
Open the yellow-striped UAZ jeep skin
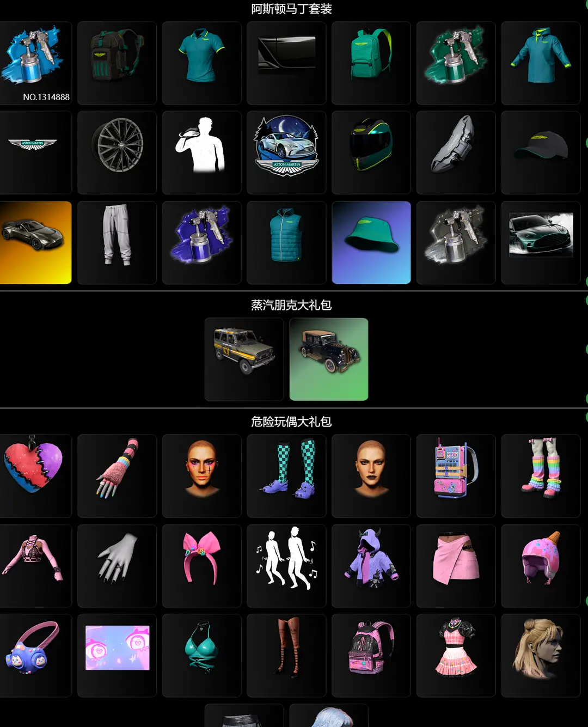pyautogui.click(x=244, y=359)
